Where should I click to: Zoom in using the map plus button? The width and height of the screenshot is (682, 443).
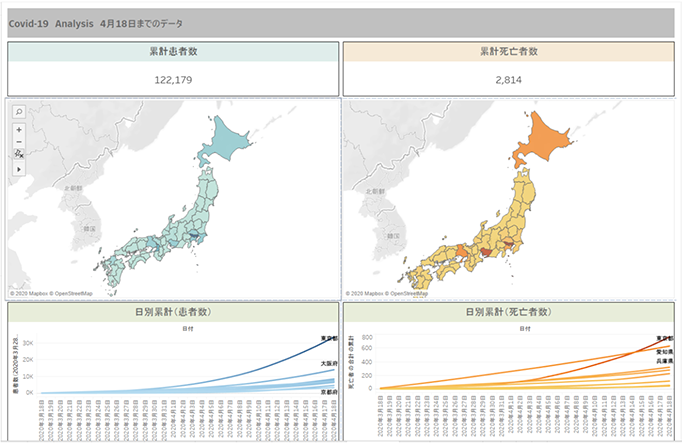pyautogui.click(x=19, y=130)
